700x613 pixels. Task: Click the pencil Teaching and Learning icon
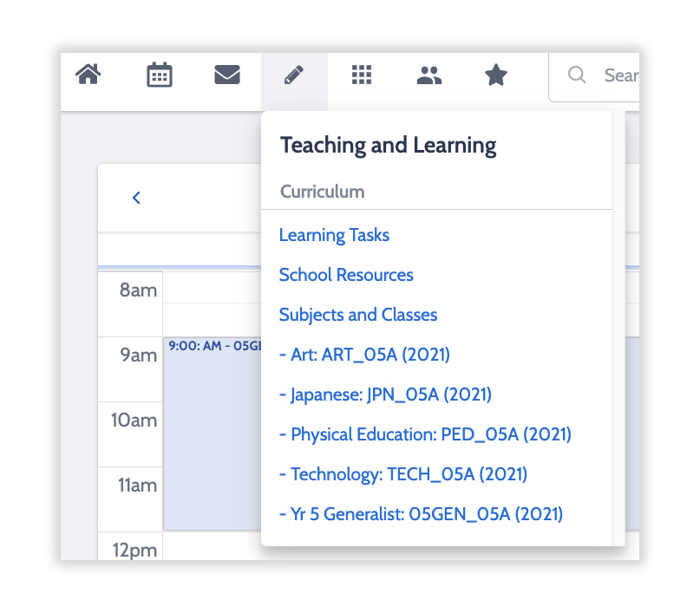294,75
